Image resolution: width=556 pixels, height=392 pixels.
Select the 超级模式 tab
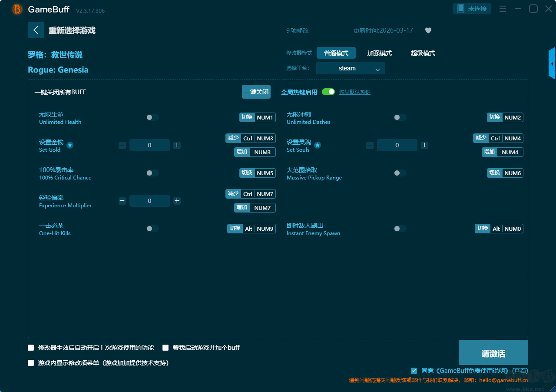point(423,53)
